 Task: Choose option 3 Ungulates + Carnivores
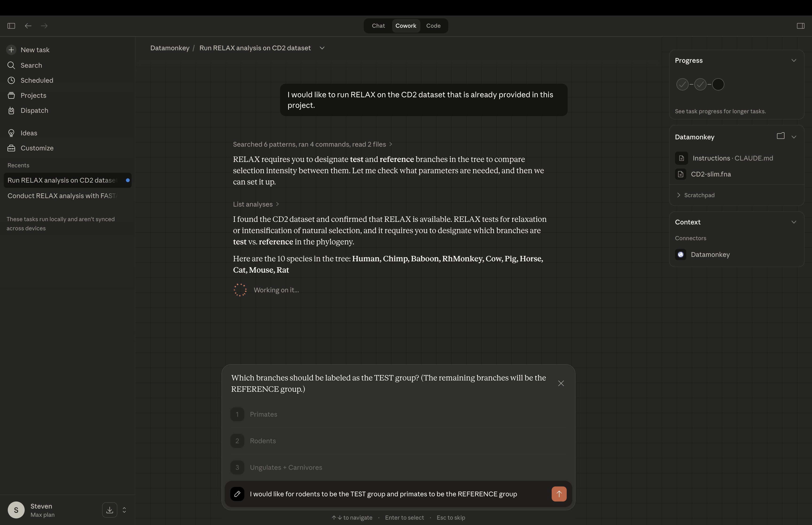(286, 468)
